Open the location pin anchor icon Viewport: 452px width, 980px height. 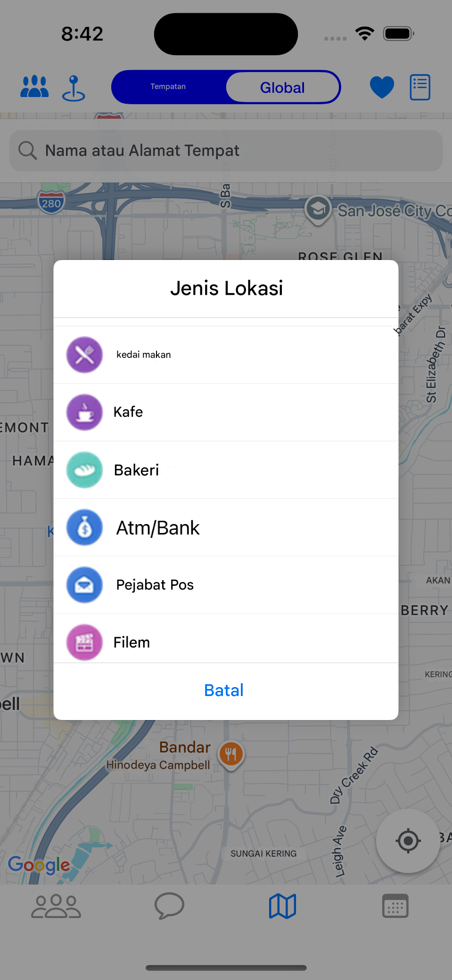point(74,88)
